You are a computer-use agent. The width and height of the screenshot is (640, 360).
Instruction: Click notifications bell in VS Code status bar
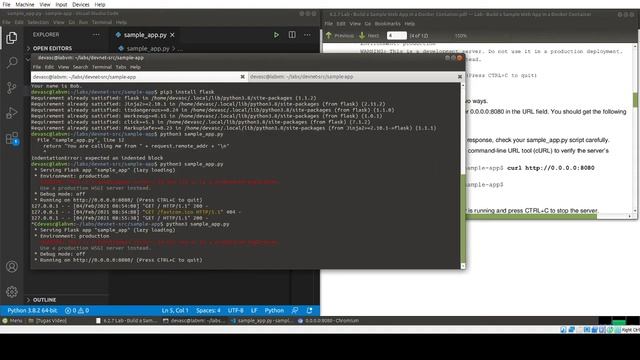click(x=309, y=311)
